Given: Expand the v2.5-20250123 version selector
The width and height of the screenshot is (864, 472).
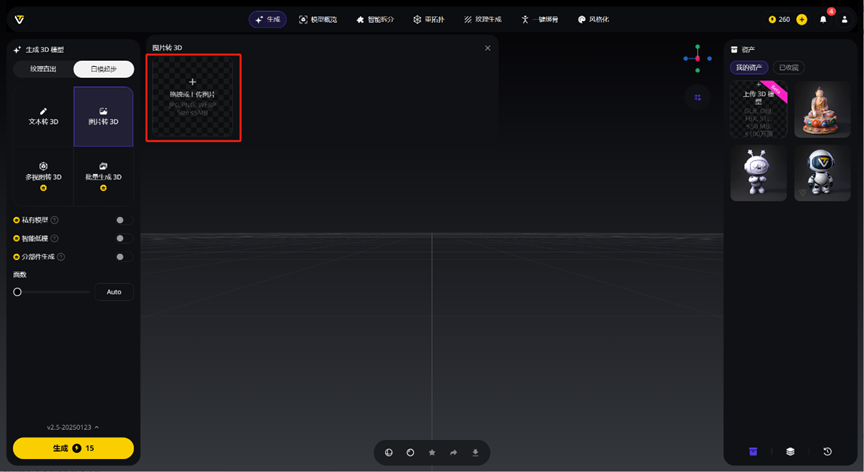Looking at the screenshot, I should click(73, 427).
